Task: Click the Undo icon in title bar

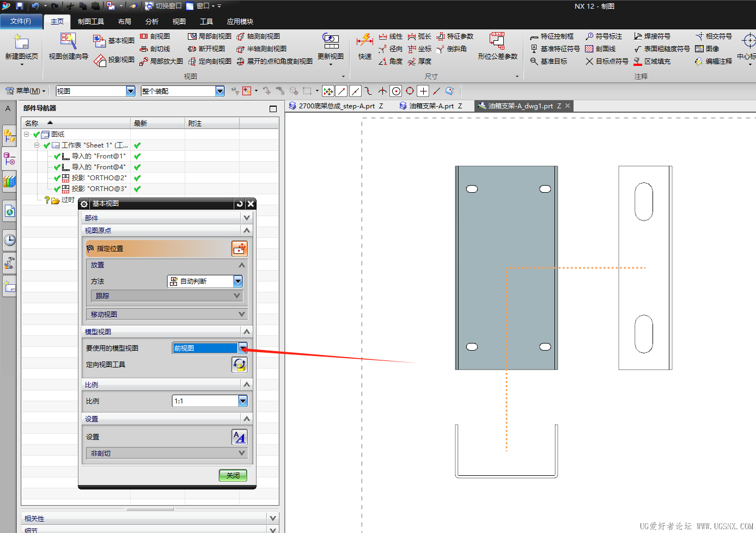Action: (35, 6)
